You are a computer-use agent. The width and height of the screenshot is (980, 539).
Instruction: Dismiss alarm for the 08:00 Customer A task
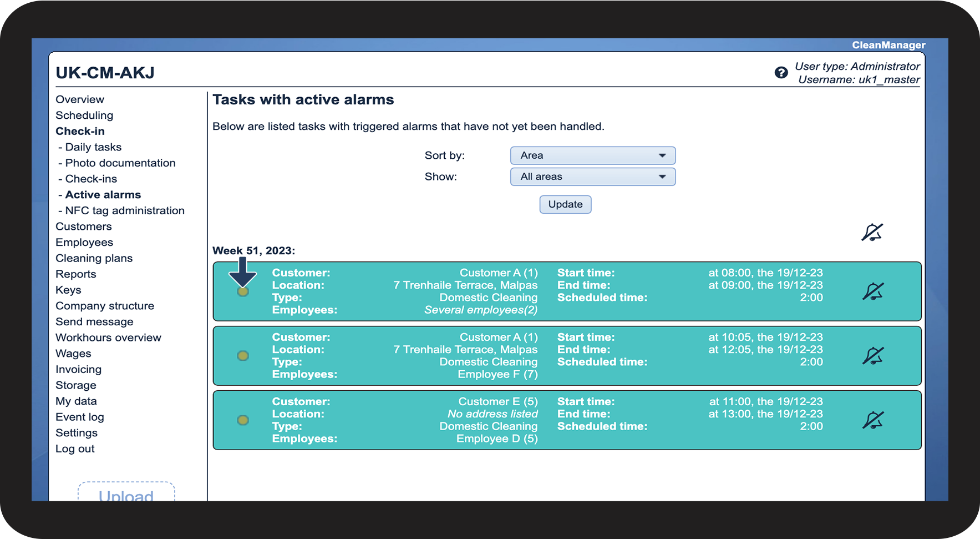click(x=872, y=291)
